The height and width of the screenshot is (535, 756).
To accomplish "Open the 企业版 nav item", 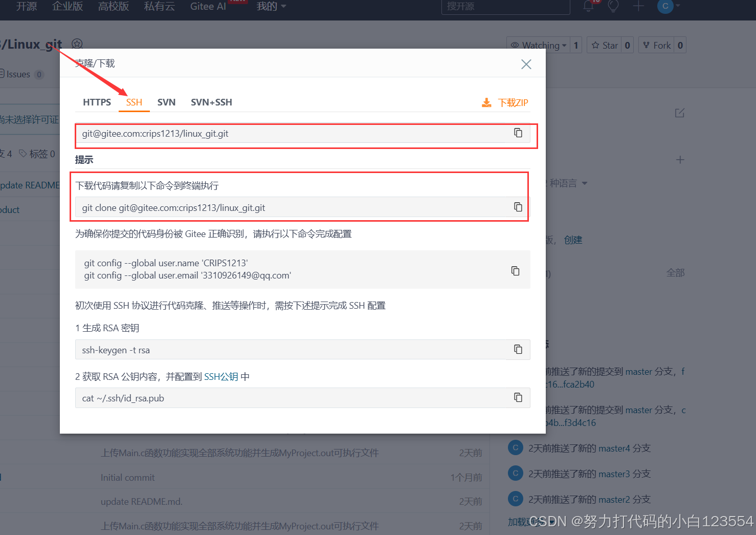I will tap(68, 6).
